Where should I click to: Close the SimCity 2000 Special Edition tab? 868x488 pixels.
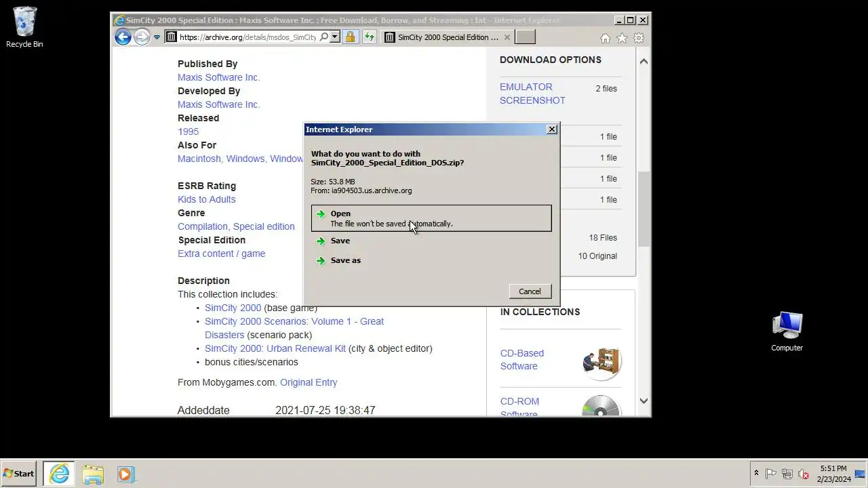click(507, 37)
